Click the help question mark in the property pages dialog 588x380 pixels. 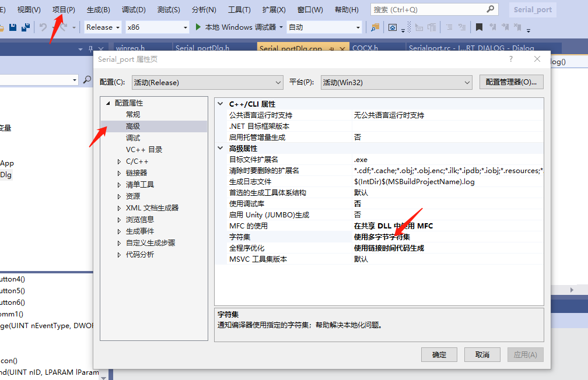(511, 59)
